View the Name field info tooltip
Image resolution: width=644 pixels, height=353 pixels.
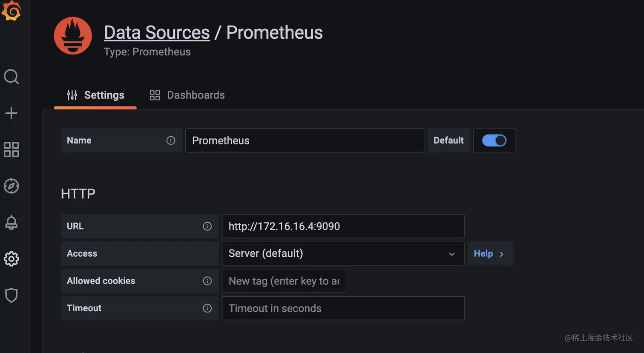[x=170, y=140]
